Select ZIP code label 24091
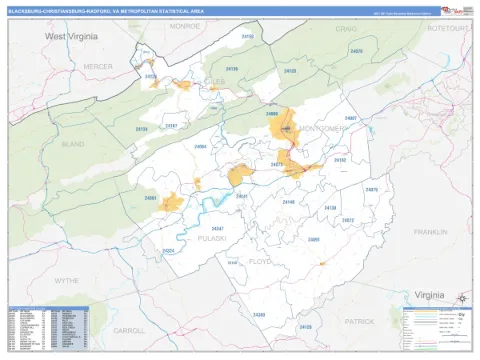This screenshot has height=360, width=480. (314, 240)
